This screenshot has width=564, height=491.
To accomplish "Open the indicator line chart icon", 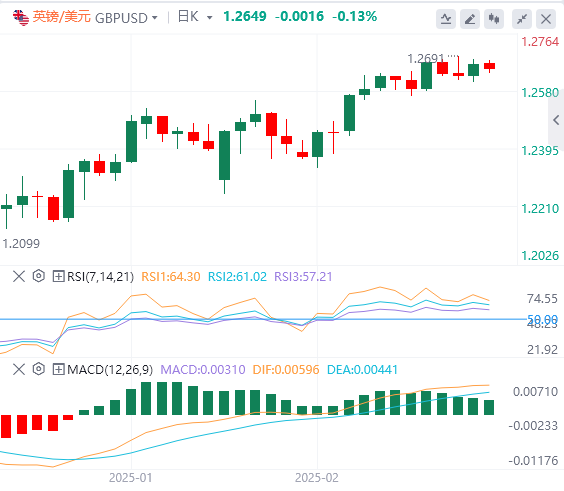I will (446, 19).
